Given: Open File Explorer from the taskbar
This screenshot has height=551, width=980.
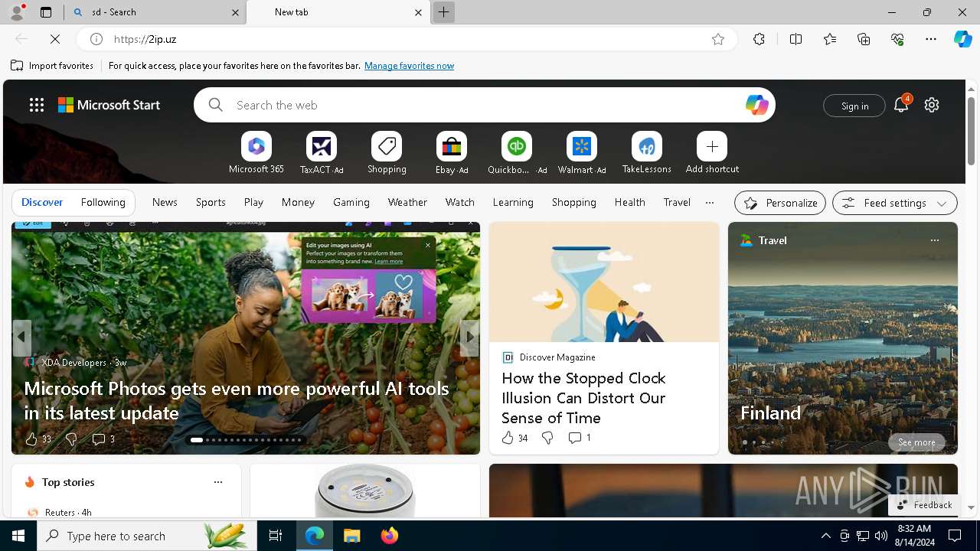Looking at the screenshot, I should point(351,536).
